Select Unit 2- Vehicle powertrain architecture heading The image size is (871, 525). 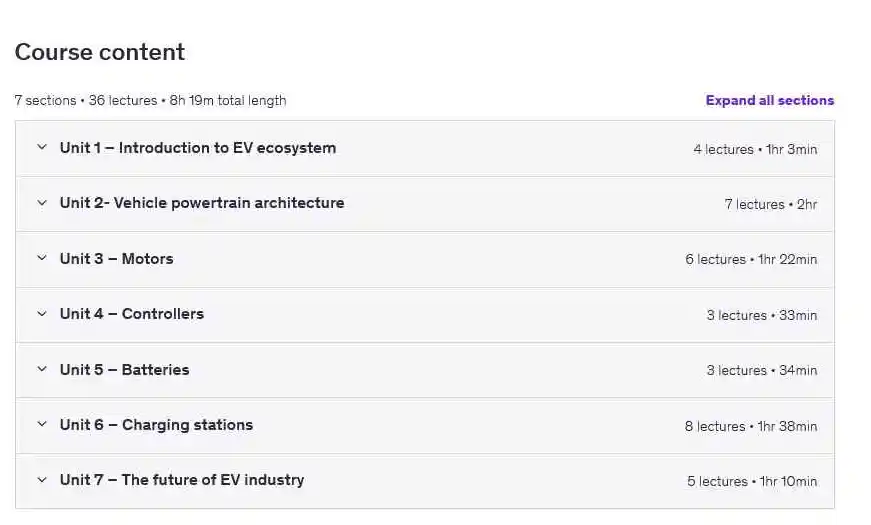click(x=201, y=203)
